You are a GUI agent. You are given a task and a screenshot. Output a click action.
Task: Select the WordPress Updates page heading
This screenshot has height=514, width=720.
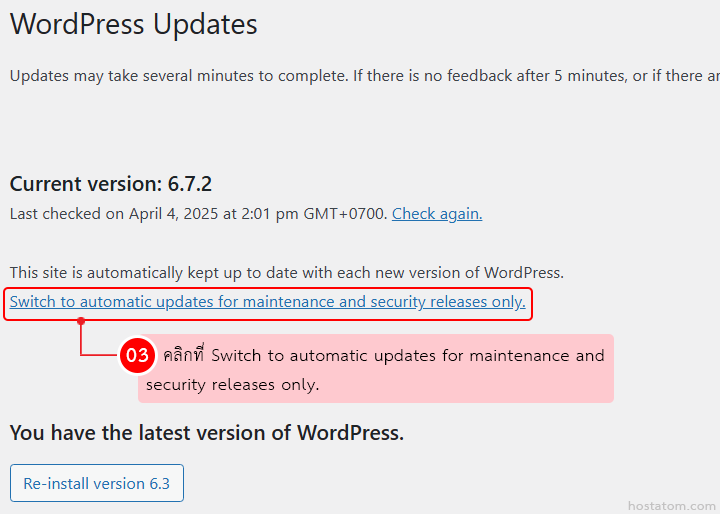click(x=133, y=25)
